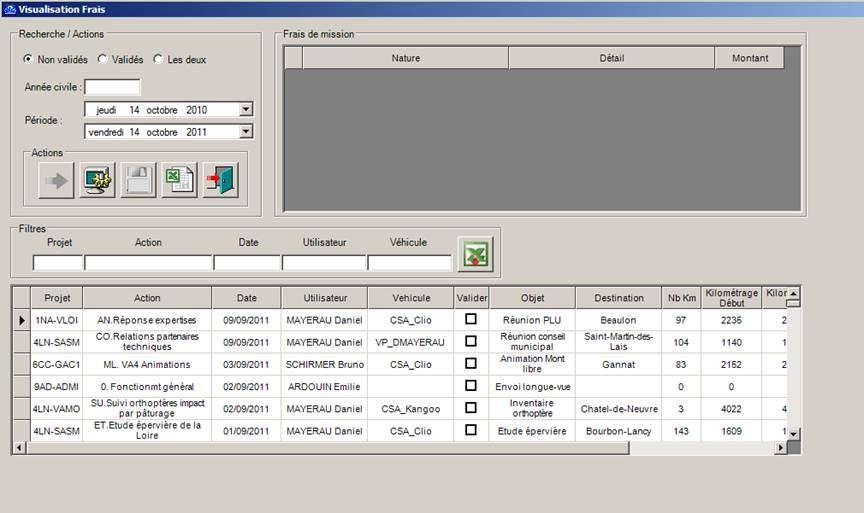Image resolution: width=864 pixels, height=513 pixels.
Task: Click the Projet filter text box
Action: pyautogui.click(x=57, y=263)
